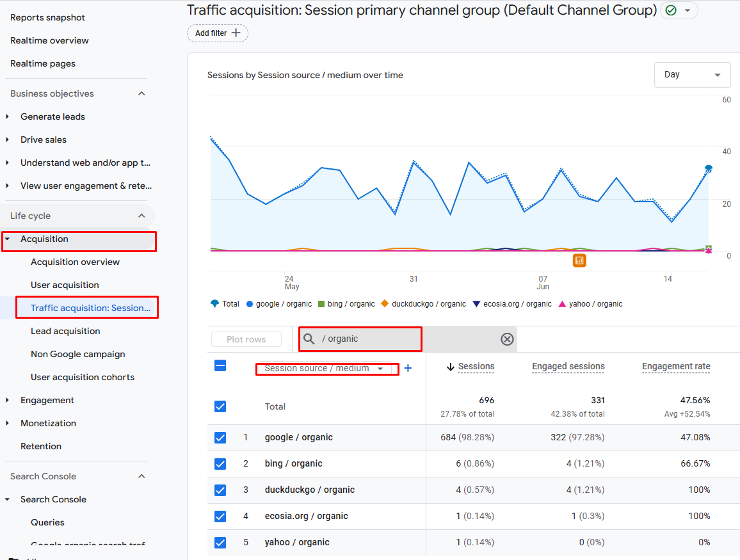Click 'ecosia.org / organic' row label

[x=306, y=516]
